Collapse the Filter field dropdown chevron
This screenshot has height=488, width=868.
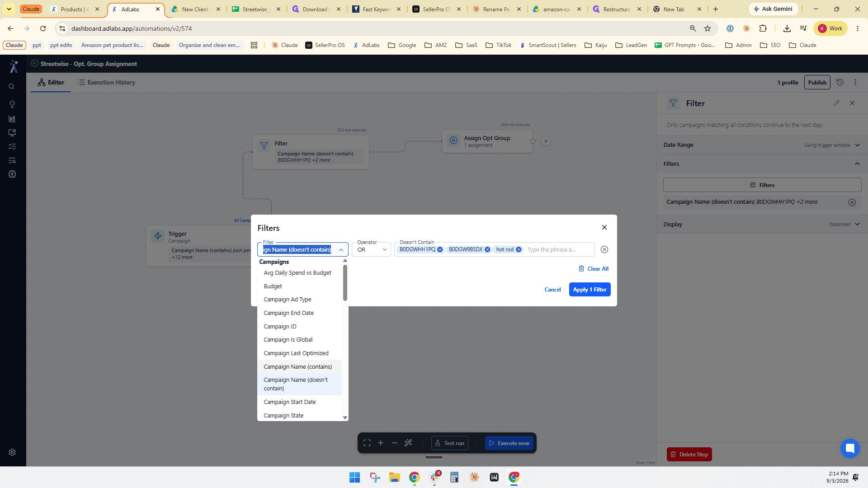[x=341, y=250]
